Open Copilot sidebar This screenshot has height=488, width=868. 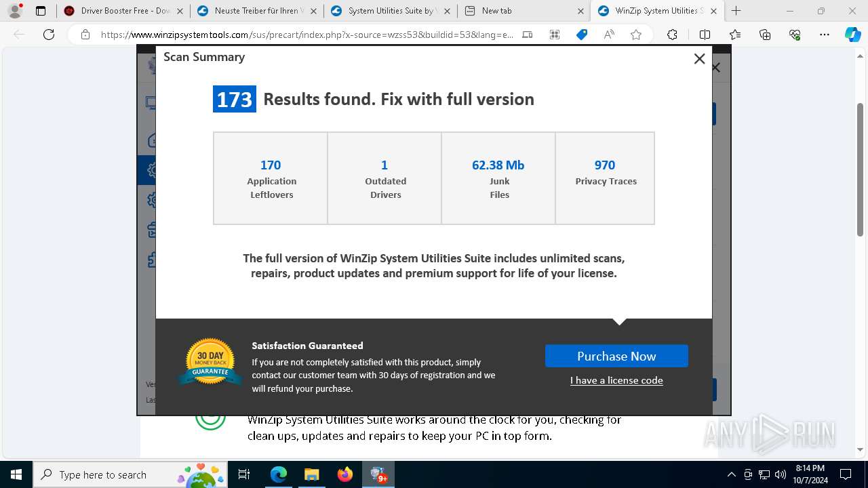pos(853,35)
